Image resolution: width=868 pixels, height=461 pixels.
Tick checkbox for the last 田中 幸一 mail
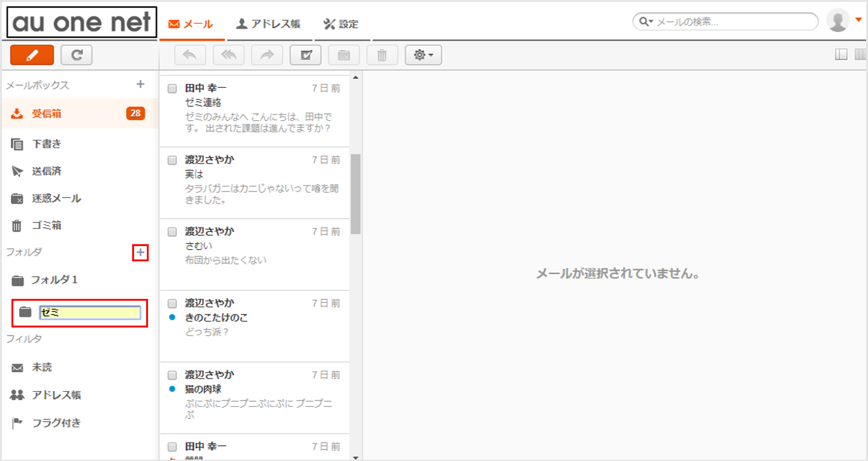[172, 446]
